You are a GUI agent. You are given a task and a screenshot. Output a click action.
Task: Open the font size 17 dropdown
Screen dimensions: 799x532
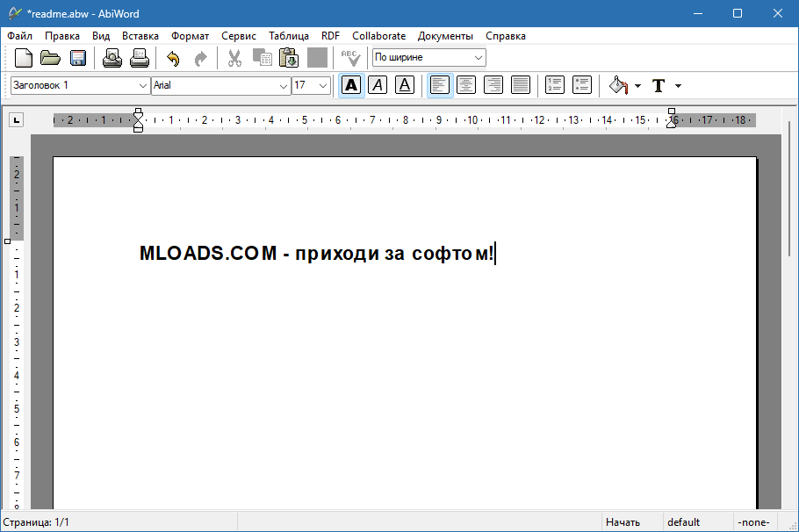coord(312,85)
